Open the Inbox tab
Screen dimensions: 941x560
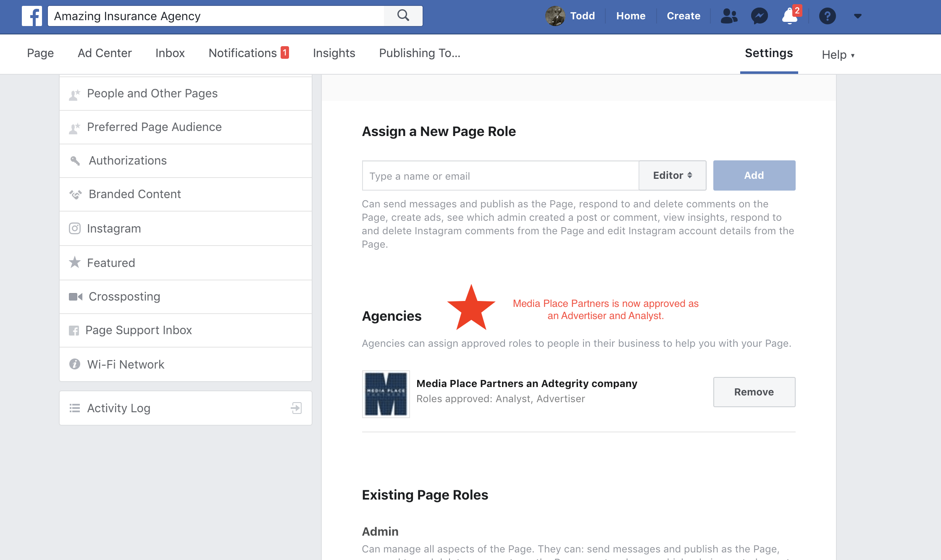[x=170, y=53]
